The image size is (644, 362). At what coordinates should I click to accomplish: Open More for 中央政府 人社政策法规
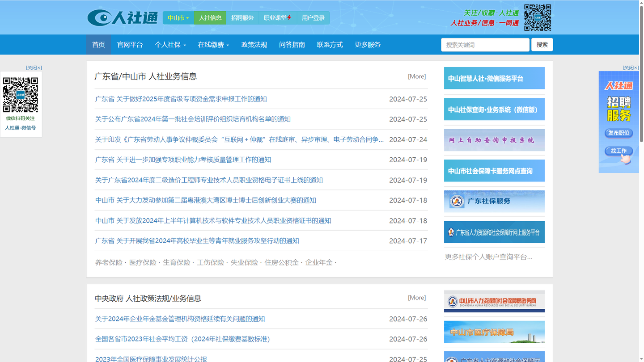click(x=417, y=298)
